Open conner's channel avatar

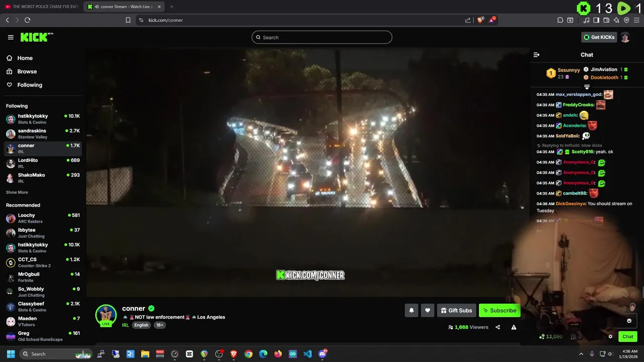click(x=106, y=316)
